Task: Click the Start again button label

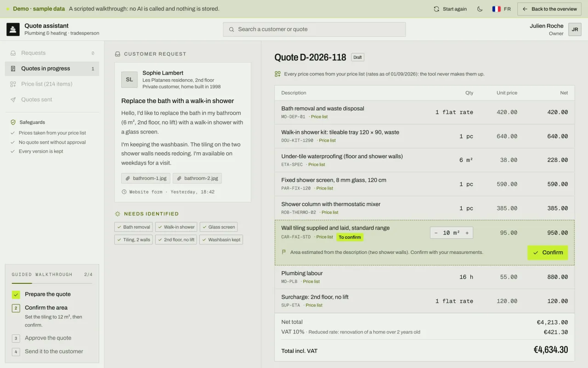Action: (455, 9)
